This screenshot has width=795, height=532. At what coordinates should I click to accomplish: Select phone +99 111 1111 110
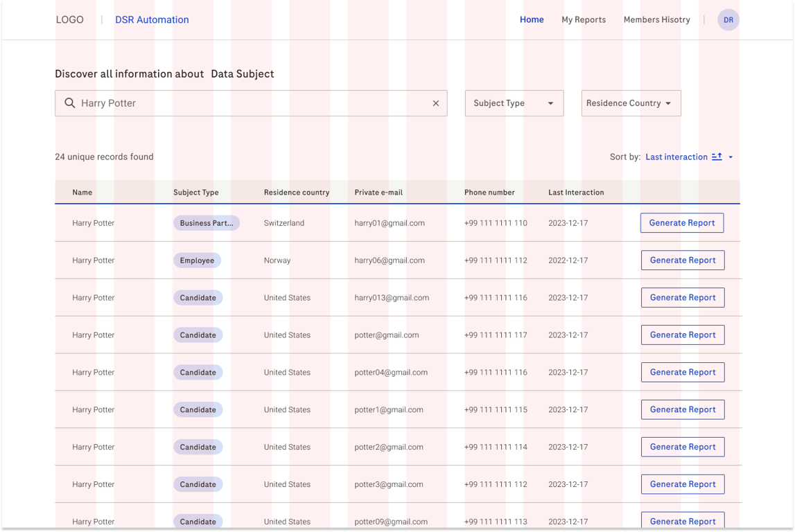(x=496, y=223)
